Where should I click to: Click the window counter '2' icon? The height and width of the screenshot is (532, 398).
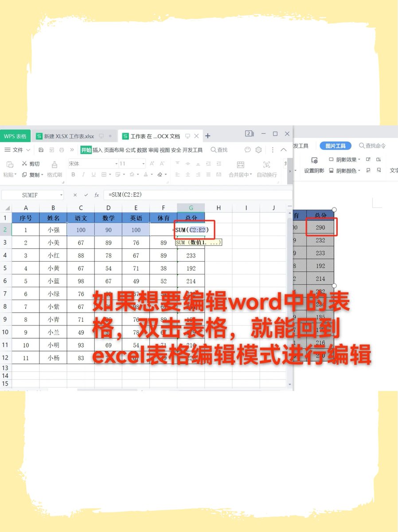[249, 133]
